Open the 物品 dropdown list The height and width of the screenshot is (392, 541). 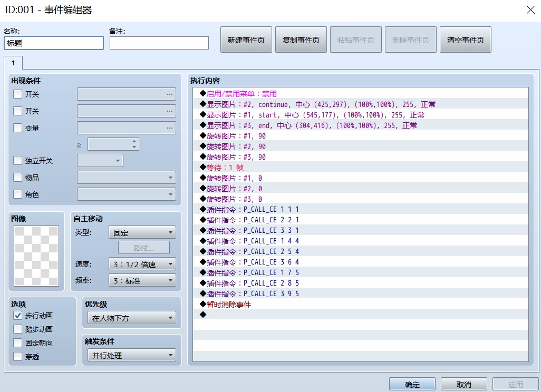(x=127, y=178)
